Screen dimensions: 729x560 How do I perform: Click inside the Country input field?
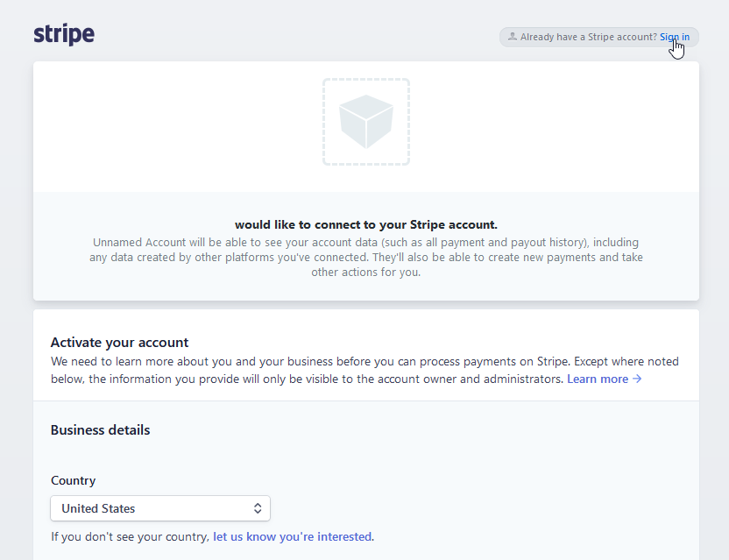(x=140, y=508)
